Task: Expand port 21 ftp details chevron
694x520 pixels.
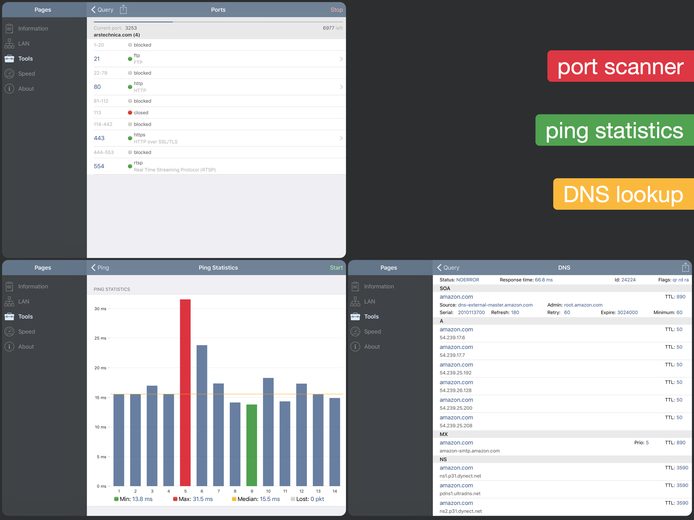Action: click(341, 59)
